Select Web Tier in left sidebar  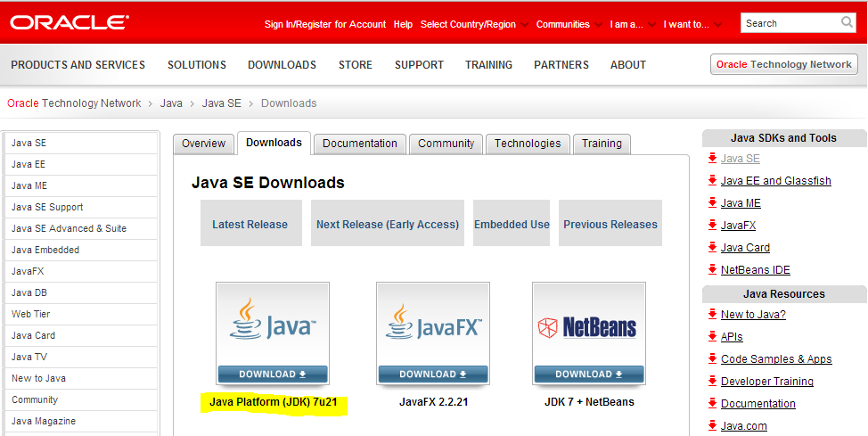[x=81, y=314]
